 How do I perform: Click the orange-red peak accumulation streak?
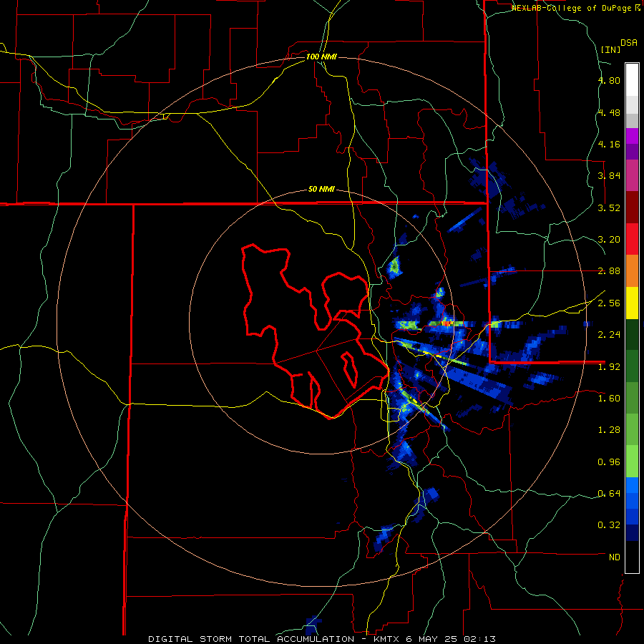click(447, 323)
